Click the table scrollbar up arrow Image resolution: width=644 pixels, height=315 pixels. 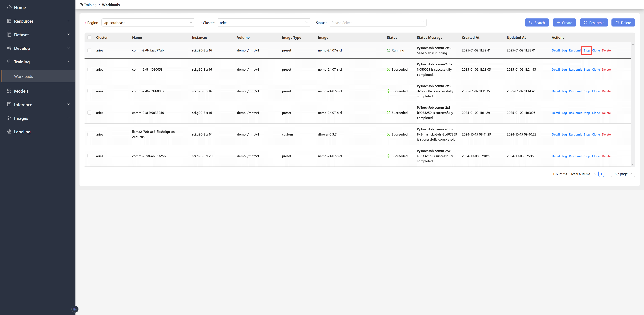pos(633,44)
